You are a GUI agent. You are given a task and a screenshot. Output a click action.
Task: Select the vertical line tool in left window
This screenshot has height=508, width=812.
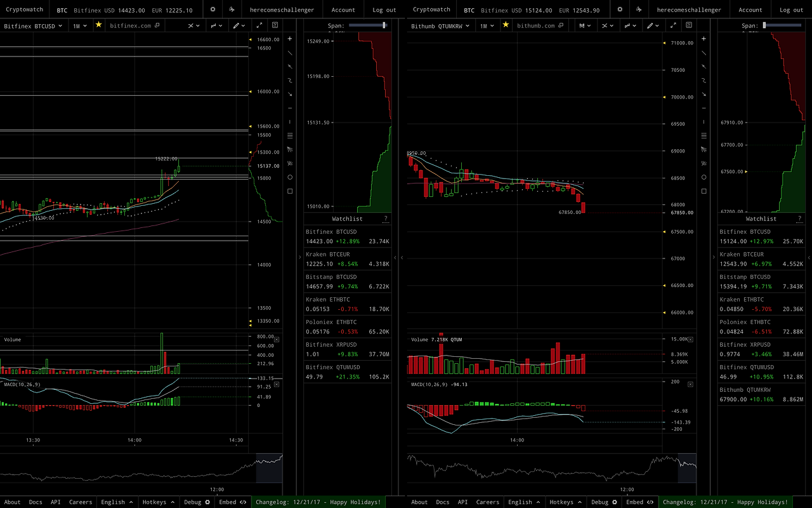pyautogui.click(x=290, y=122)
